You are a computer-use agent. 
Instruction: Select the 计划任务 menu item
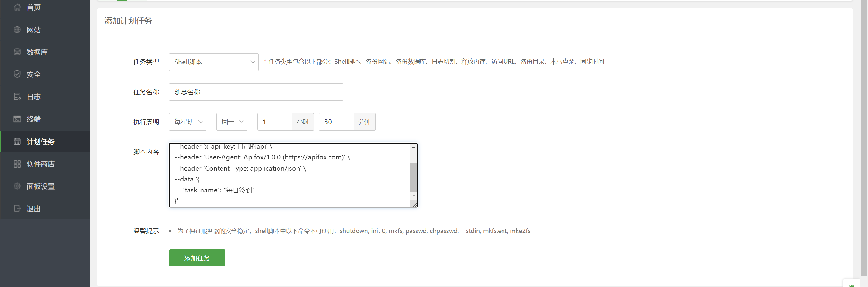point(40,141)
